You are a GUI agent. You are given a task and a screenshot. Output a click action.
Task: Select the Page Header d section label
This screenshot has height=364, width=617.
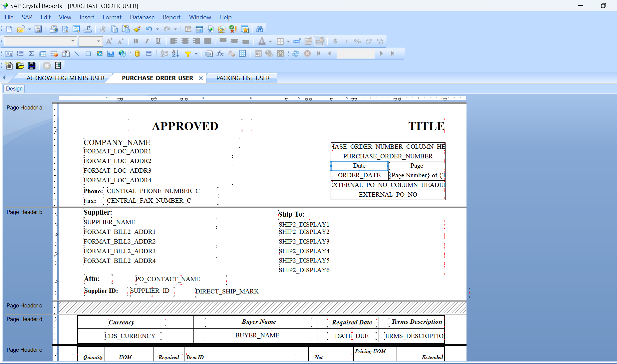pos(24,319)
